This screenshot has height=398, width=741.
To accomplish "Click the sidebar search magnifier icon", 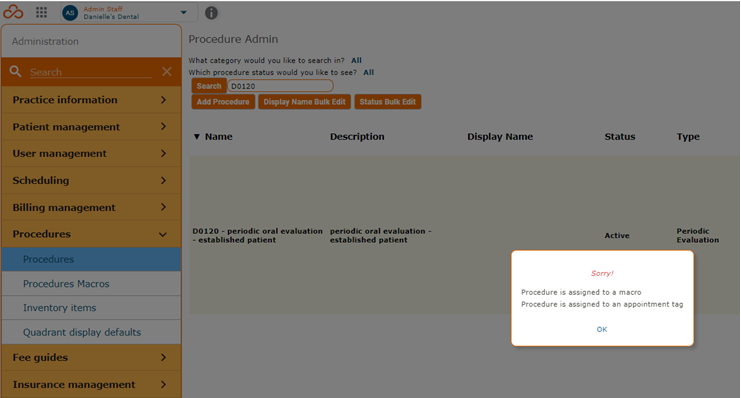I will (x=16, y=71).
